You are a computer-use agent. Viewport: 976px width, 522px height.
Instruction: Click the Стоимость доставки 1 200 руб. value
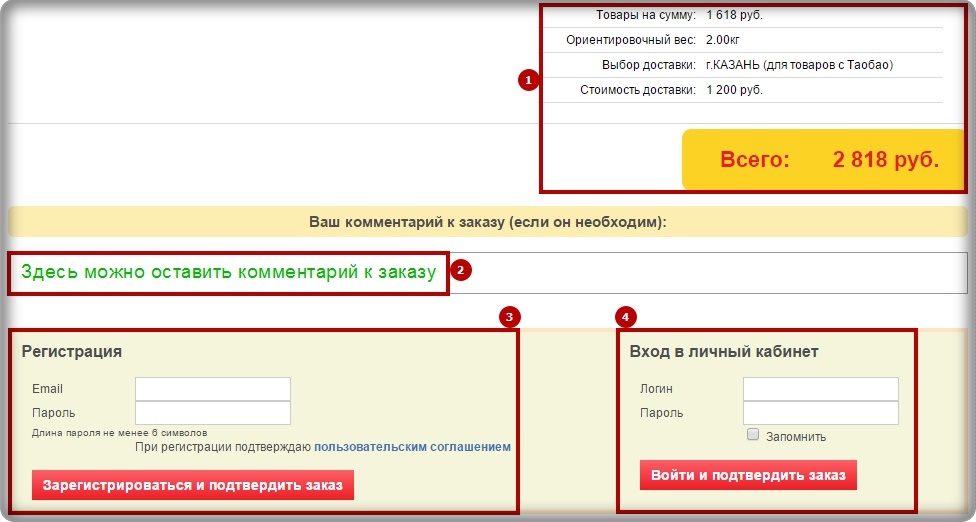pyautogui.click(x=734, y=90)
